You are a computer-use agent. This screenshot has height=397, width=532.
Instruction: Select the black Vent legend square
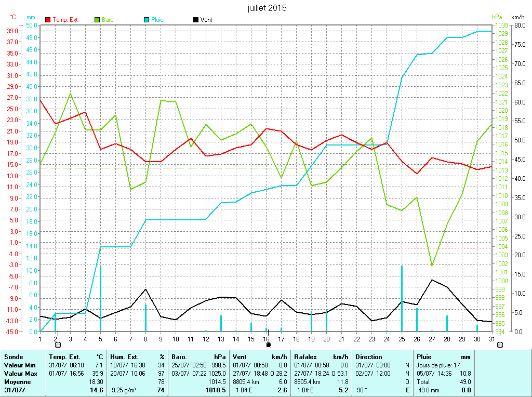(x=195, y=20)
